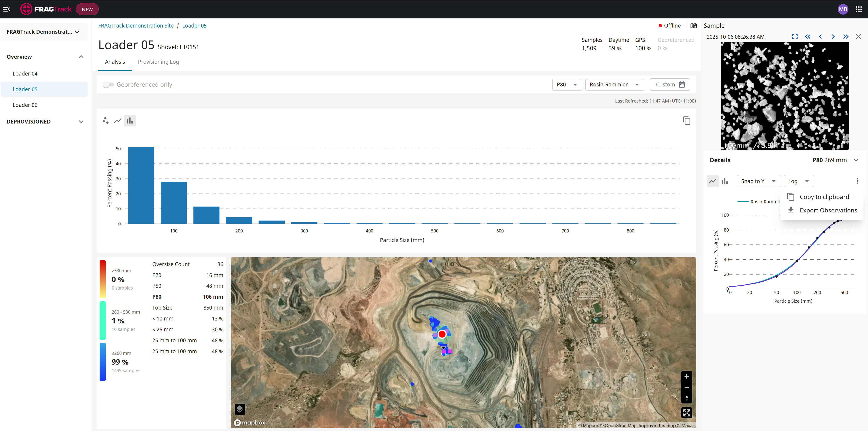The image size is (868, 431).
Task: Switch to the Provisioning Log tab
Action: tap(158, 62)
